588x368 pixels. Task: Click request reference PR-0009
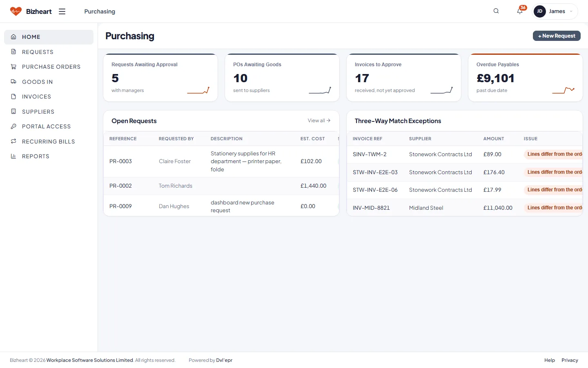click(120, 206)
